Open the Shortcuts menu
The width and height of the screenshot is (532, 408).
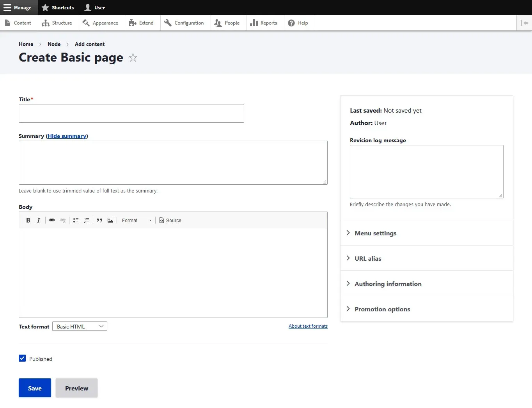click(x=58, y=7)
